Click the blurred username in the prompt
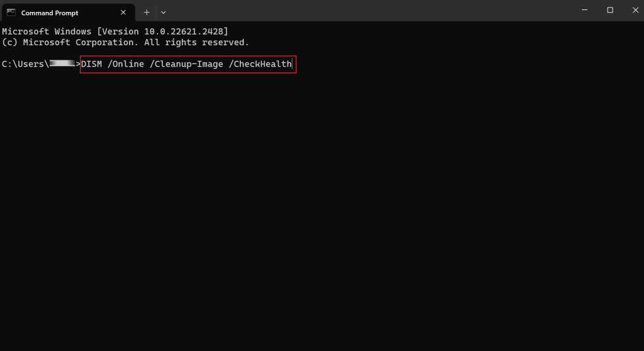The image size is (644, 351). (x=63, y=64)
